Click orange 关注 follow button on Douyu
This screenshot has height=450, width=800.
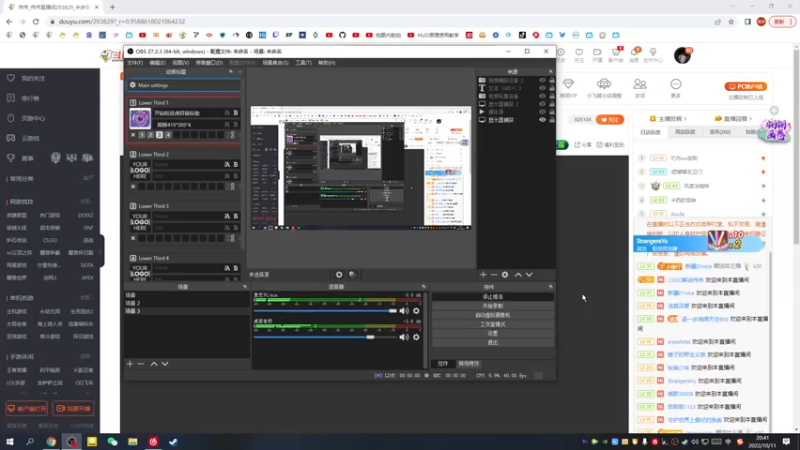[x=610, y=119]
